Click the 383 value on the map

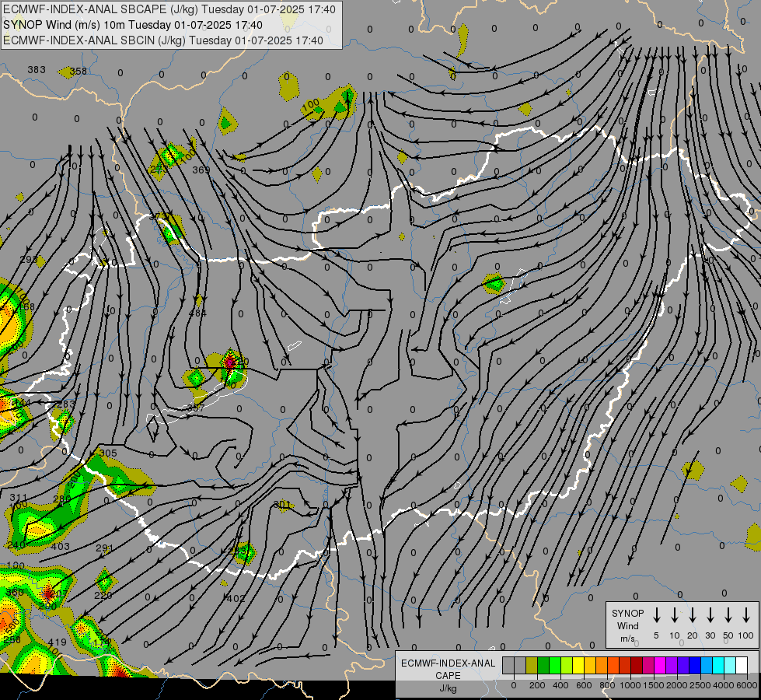(37, 70)
